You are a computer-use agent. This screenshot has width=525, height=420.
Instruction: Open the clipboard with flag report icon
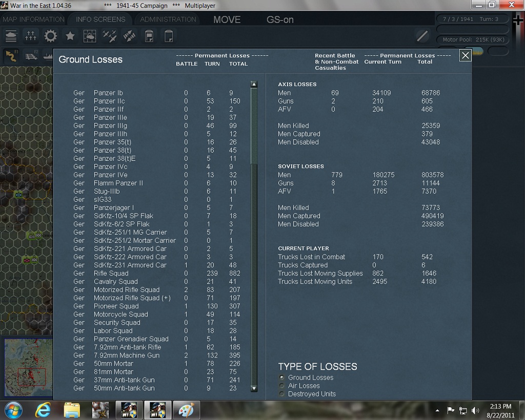149,36
